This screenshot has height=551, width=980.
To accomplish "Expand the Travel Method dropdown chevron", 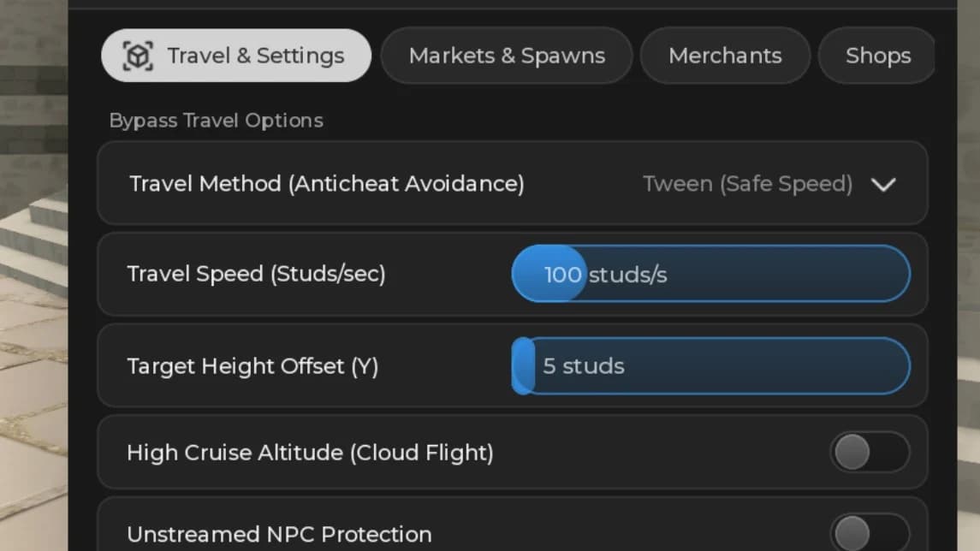I will (x=883, y=184).
